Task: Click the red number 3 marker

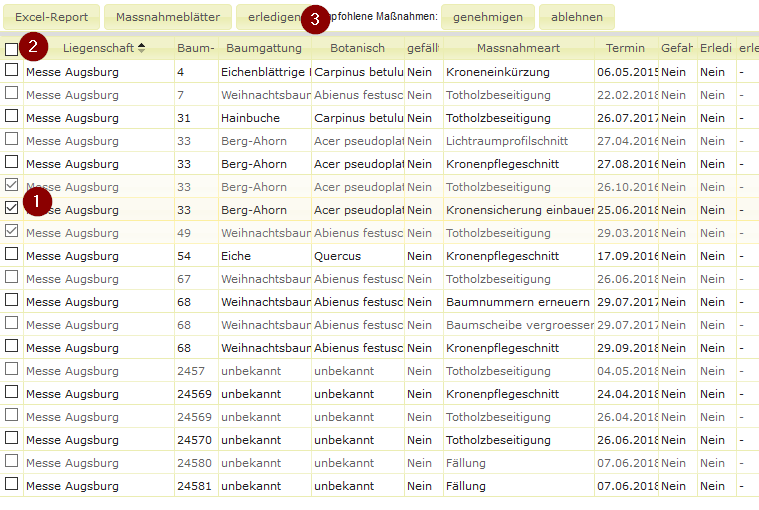Action: pos(315,18)
